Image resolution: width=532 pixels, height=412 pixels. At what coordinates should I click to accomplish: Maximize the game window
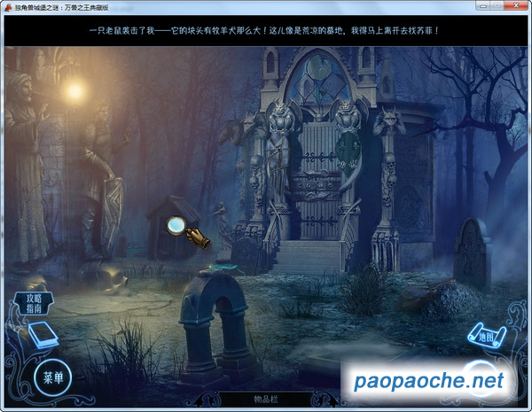pyautogui.click(x=497, y=6)
